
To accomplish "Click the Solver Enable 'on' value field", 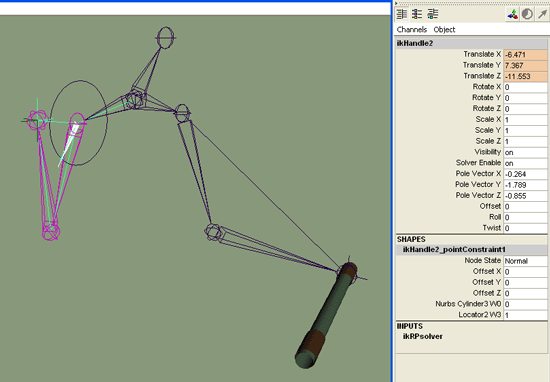I will [x=525, y=163].
